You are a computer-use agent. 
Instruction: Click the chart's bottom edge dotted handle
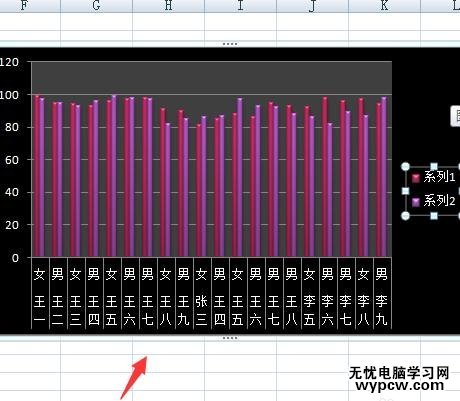tap(230, 338)
